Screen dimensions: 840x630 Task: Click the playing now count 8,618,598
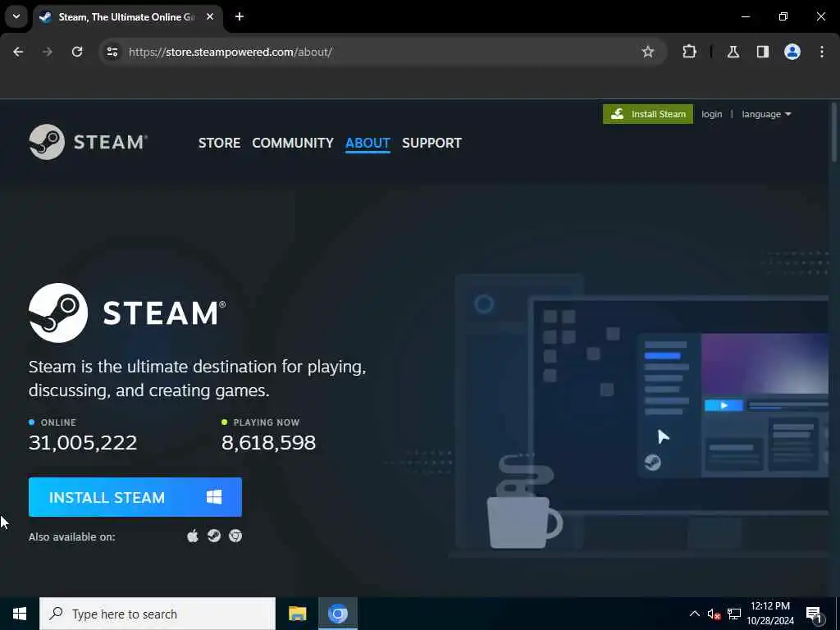(x=268, y=442)
